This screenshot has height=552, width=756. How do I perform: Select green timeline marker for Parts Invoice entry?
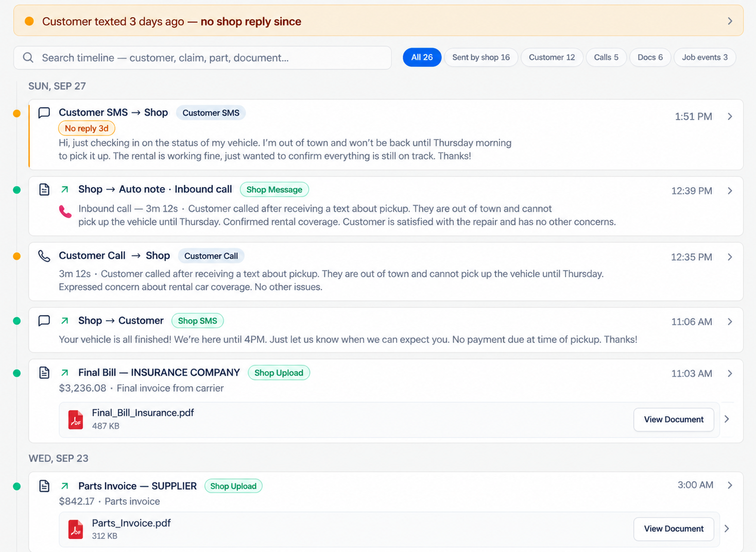click(17, 486)
